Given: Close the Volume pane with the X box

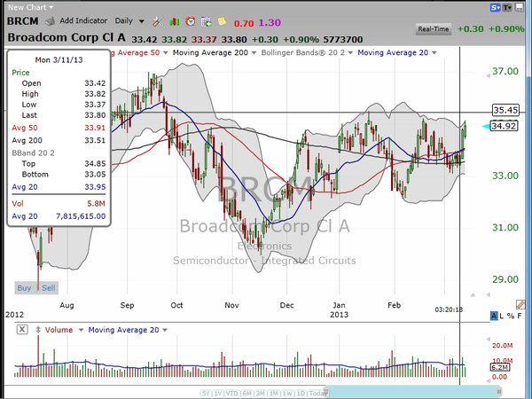Looking at the screenshot, I should [22, 330].
